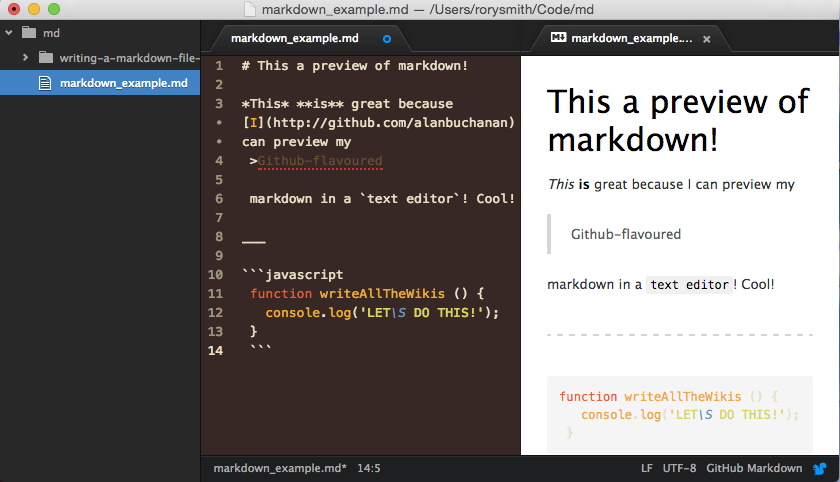Open the writing-a-markdown-file- folder row
The width and height of the screenshot is (840, 482).
[100, 58]
